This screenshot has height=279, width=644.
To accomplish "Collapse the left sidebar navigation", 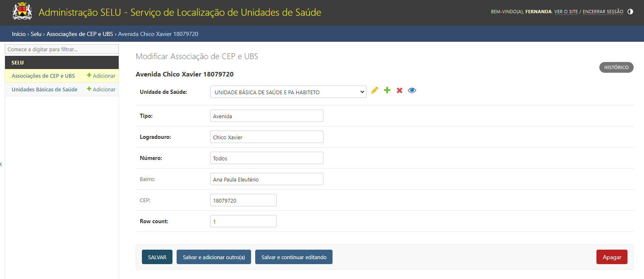I will pyautogui.click(x=1, y=164).
